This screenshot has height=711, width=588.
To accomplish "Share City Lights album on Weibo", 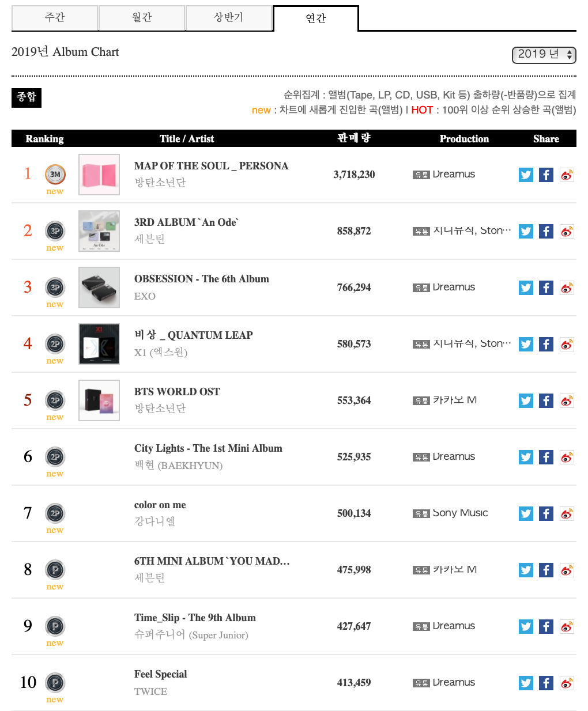I will click(x=567, y=457).
